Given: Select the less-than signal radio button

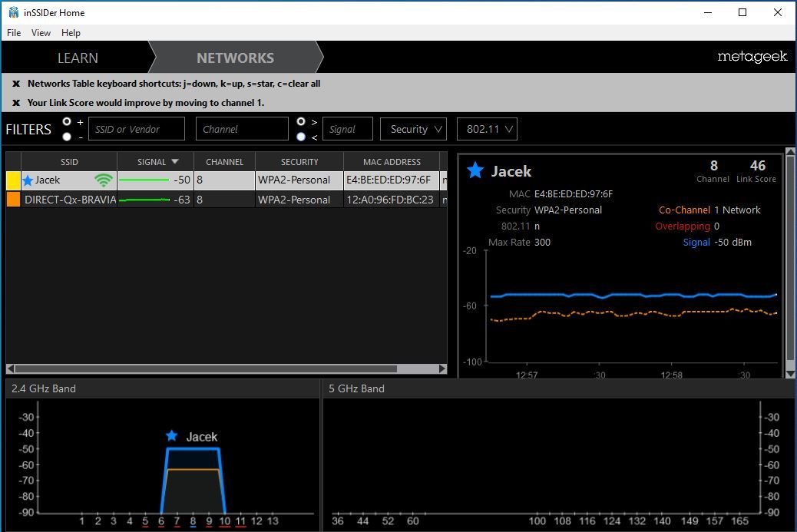Looking at the screenshot, I should 301,137.
